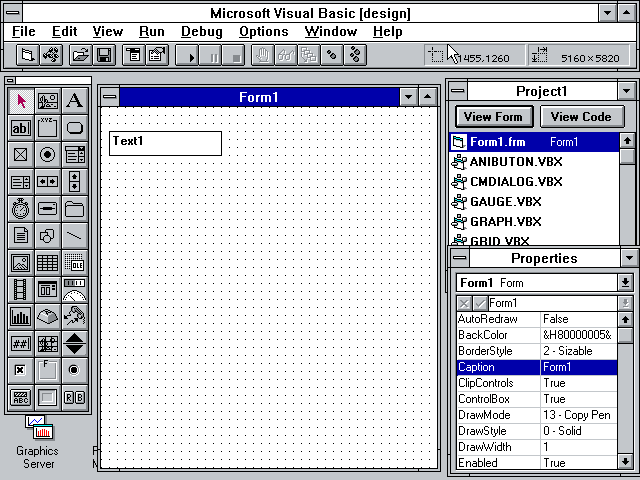This screenshot has width=640, height=480.
Task: Open the Options menu
Action: [263, 32]
